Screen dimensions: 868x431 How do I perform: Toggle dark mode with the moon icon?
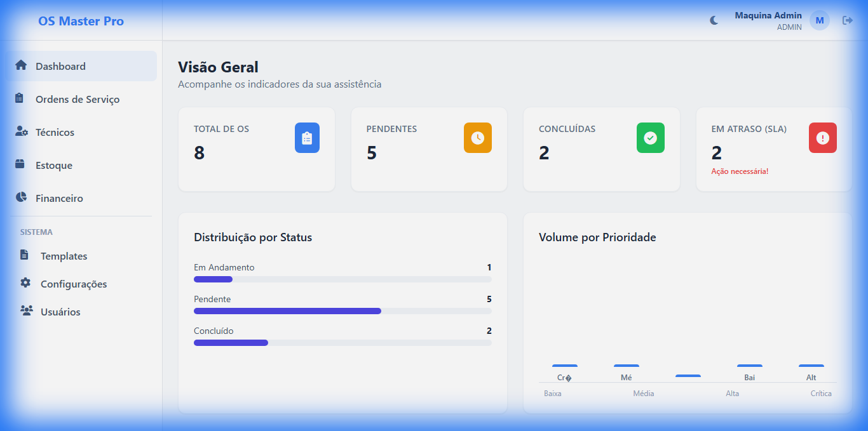point(714,20)
